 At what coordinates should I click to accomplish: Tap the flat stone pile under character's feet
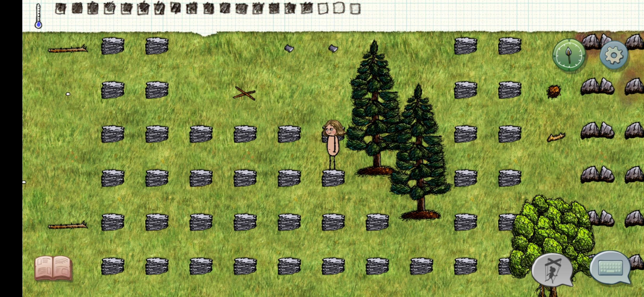pyautogui.click(x=333, y=178)
